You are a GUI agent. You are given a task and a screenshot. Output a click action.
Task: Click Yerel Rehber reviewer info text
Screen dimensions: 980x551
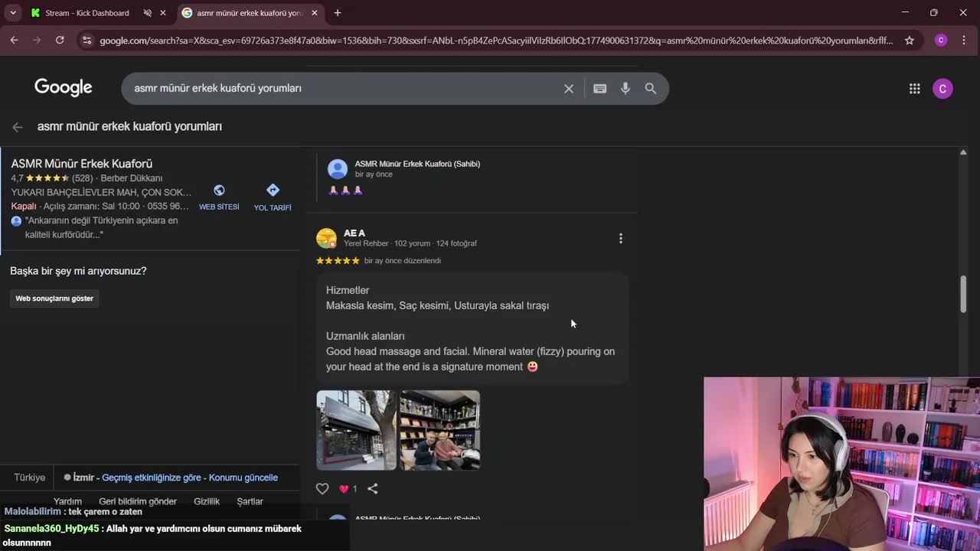pyautogui.click(x=366, y=243)
